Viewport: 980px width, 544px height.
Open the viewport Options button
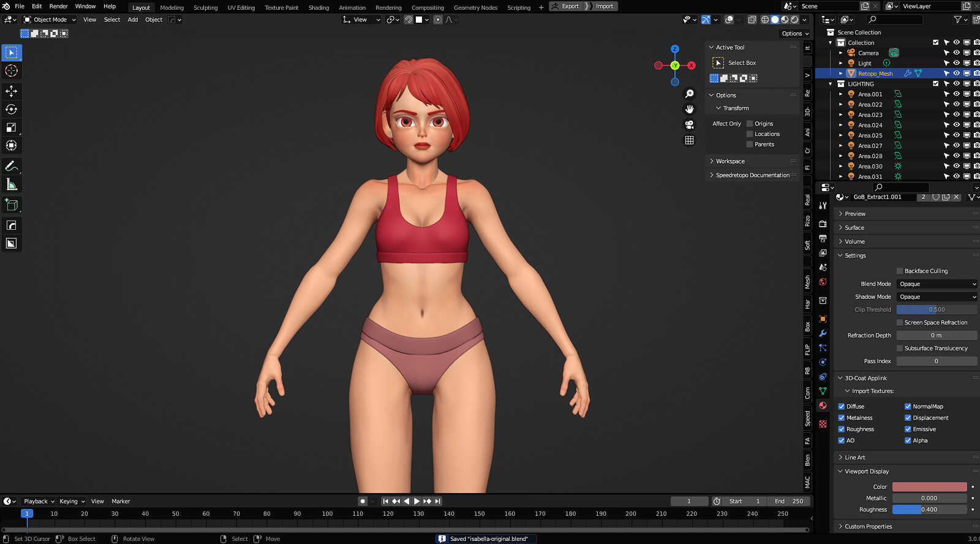[795, 34]
